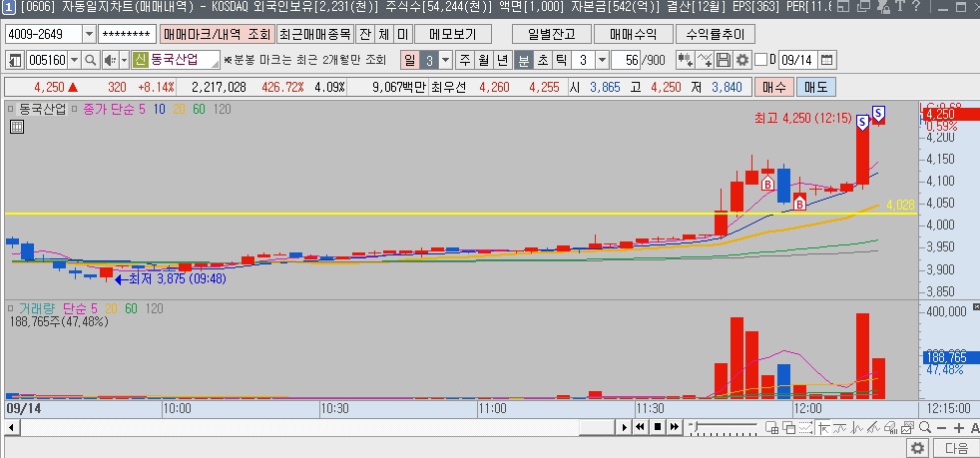980x458 pixels.
Task: Open chart settings gear in top toolbar
Action: point(741,60)
